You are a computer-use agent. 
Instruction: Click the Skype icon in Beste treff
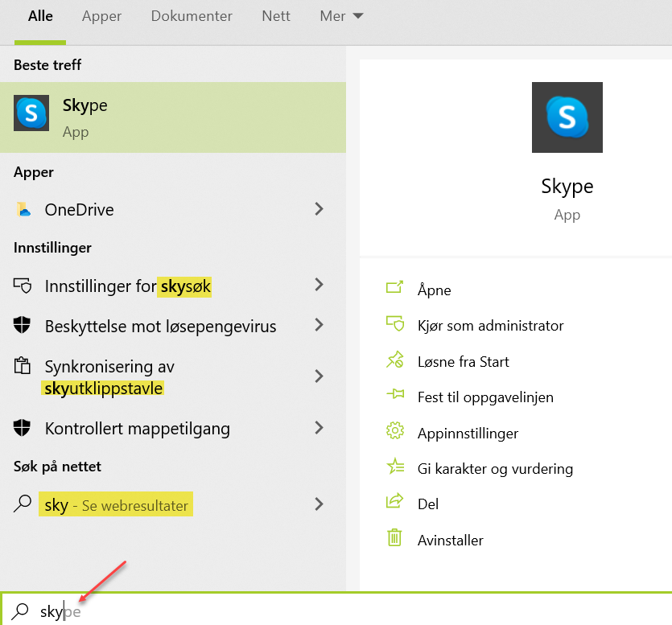click(x=32, y=113)
